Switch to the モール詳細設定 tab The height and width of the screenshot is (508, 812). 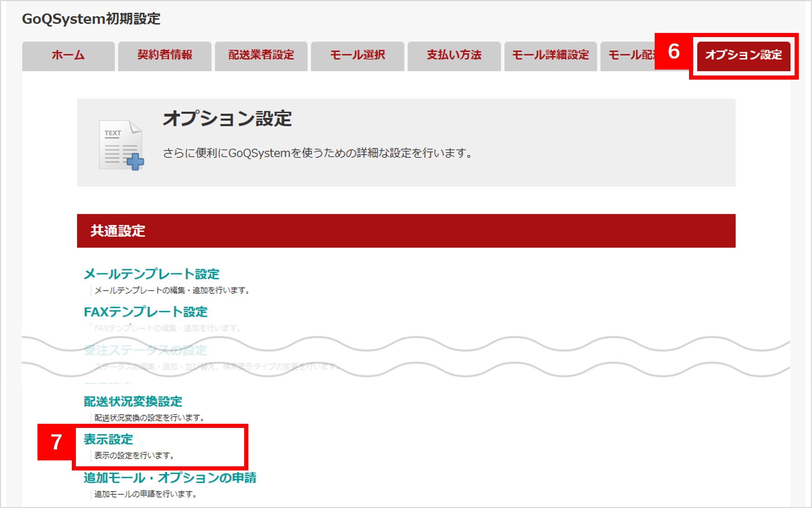[550, 55]
